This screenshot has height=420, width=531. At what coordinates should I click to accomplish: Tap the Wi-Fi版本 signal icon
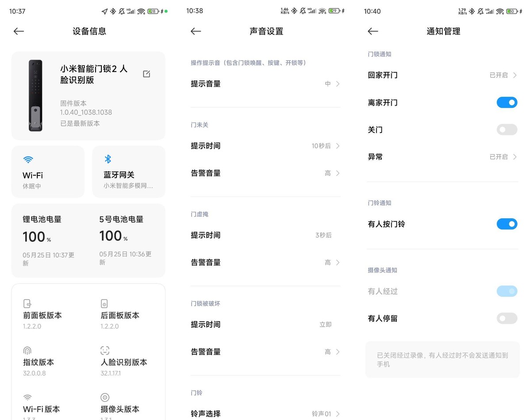[x=27, y=397]
